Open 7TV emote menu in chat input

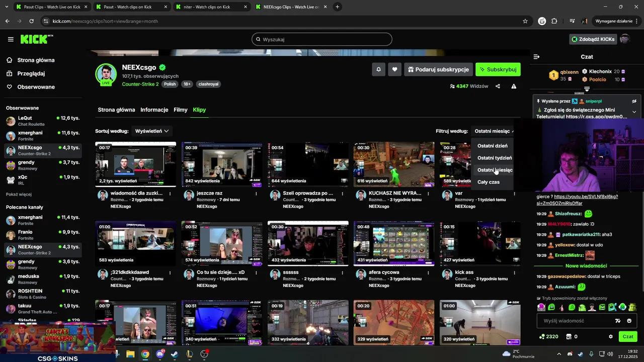coord(618,321)
